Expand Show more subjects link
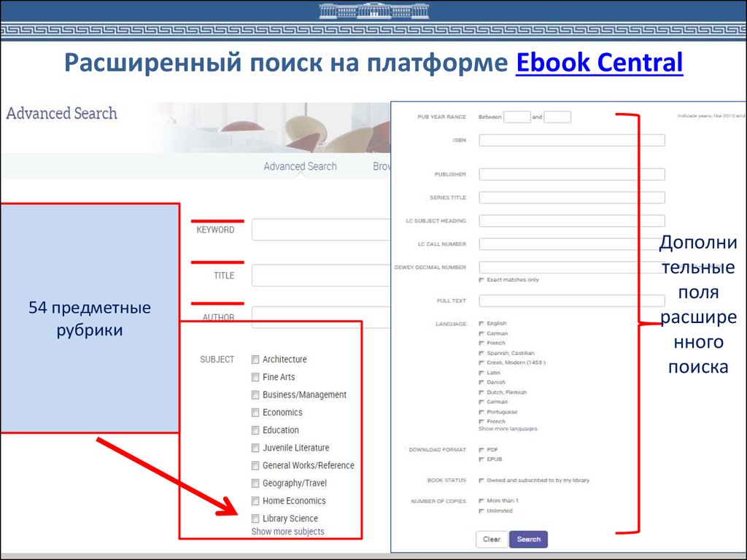Viewport: 747px width, 560px height. pos(287,532)
